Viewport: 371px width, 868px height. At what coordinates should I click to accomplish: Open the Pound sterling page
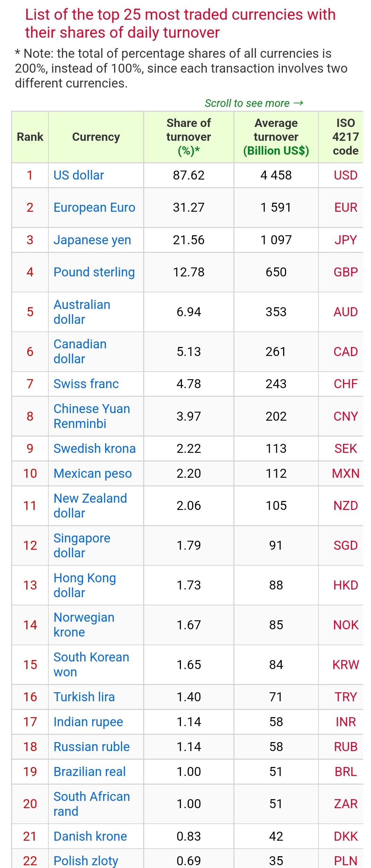point(94,272)
